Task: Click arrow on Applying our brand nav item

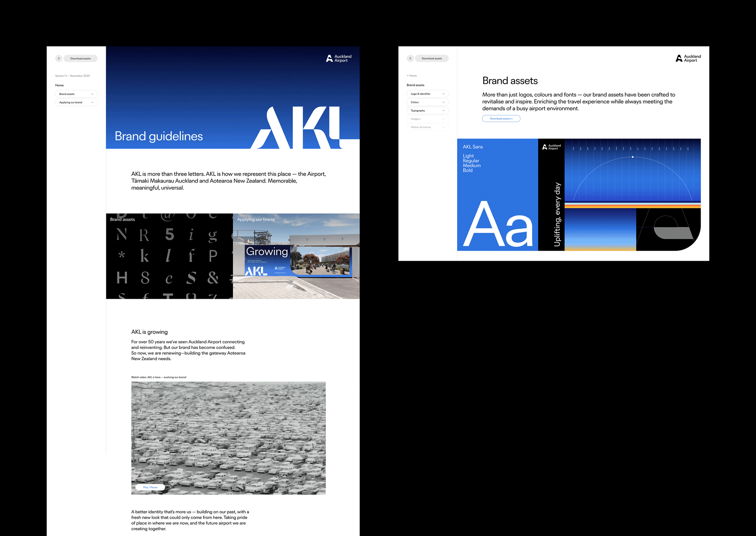Action: click(x=92, y=102)
